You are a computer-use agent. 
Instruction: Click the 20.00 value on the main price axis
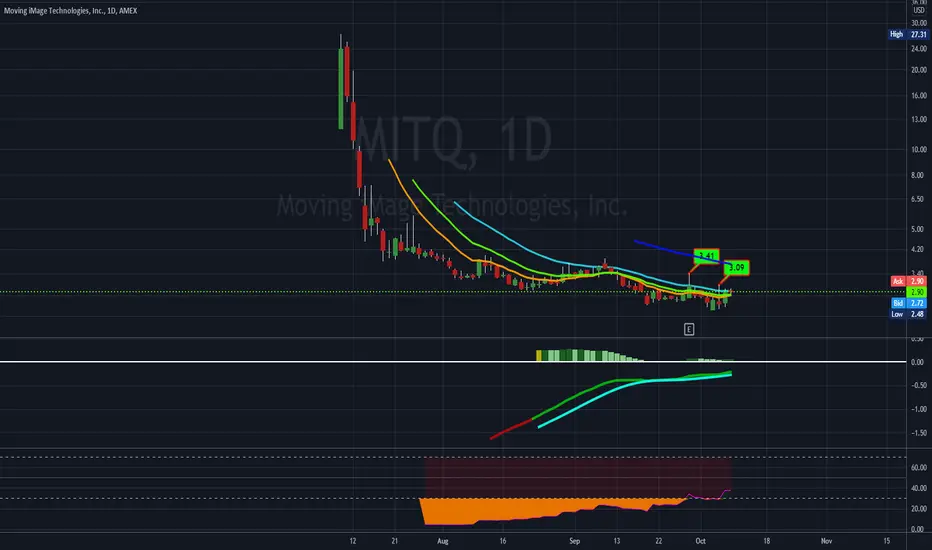click(x=919, y=70)
